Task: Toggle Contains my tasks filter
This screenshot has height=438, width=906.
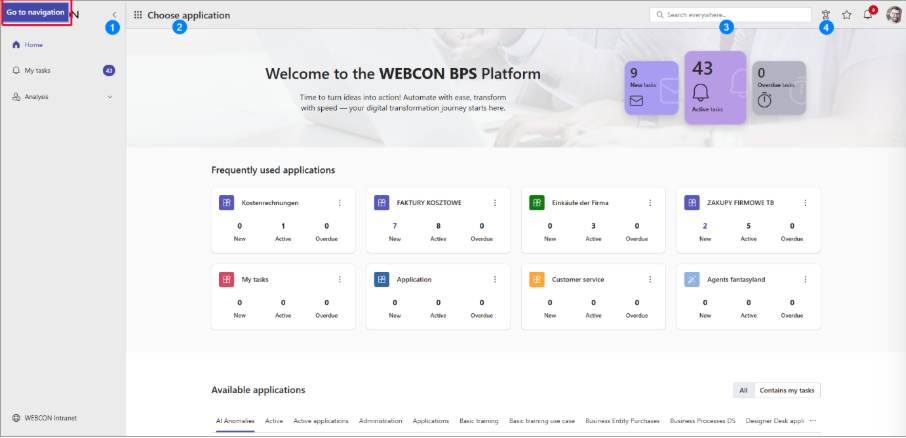Action: click(x=786, y=390)
